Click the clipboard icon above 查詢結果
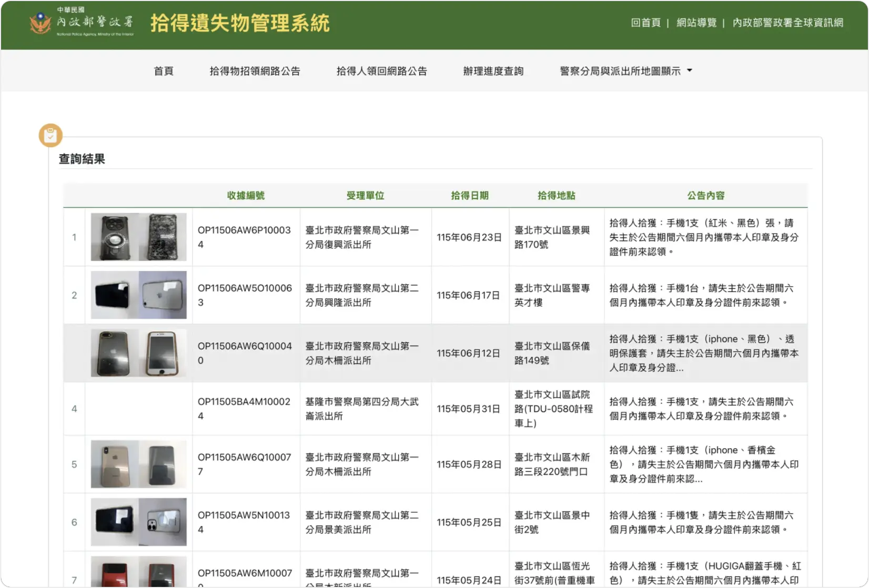Screen dimensions: 869x588 50,136
